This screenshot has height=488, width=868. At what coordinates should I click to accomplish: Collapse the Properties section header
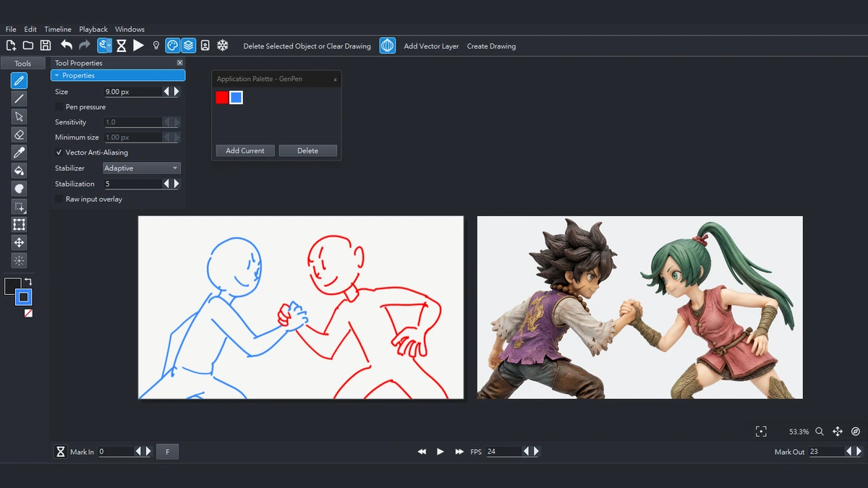[x=118, y=75]
